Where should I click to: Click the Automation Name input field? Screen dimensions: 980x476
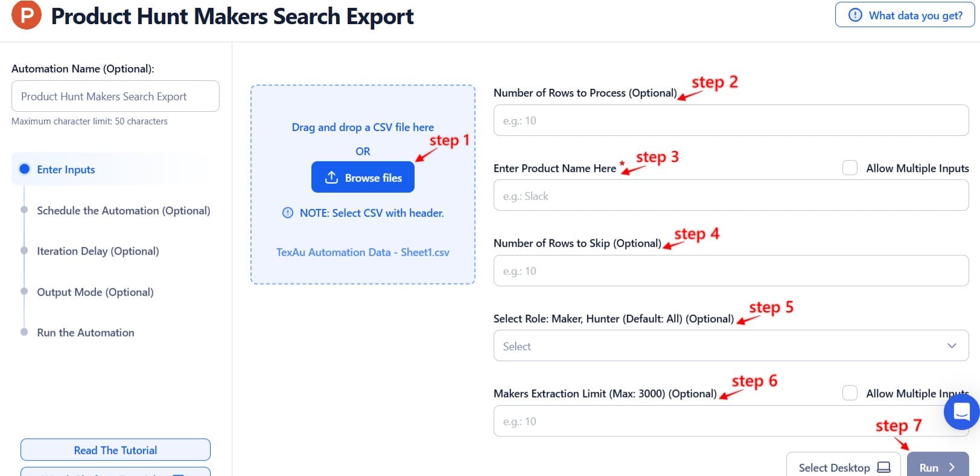coord(115,96)
